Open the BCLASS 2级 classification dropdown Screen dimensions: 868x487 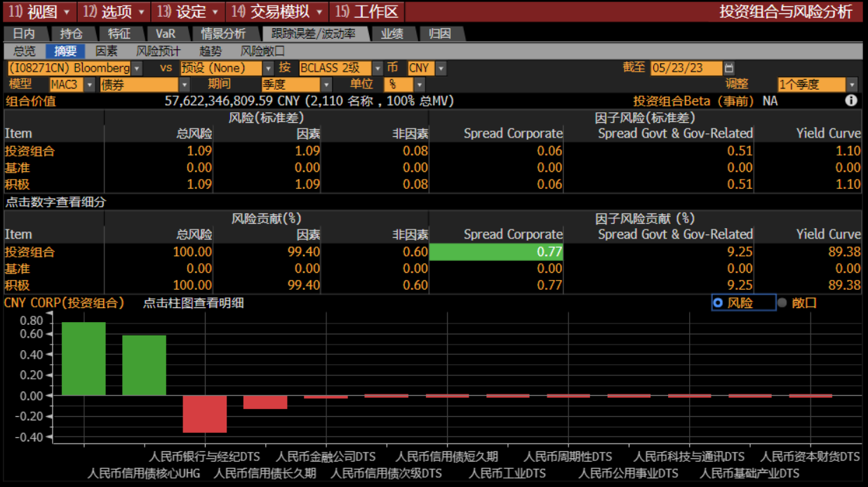point(378,68)
